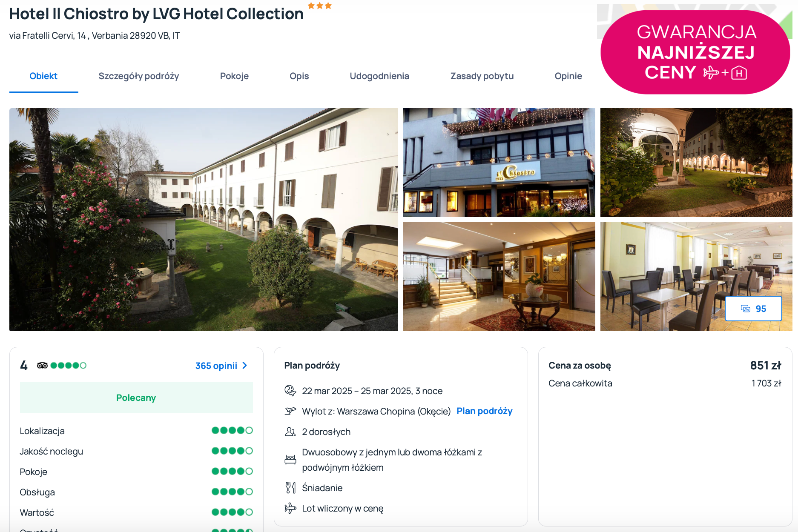
Task: Click the three-star rating next to hotel name
Action: tap(319, 6)
